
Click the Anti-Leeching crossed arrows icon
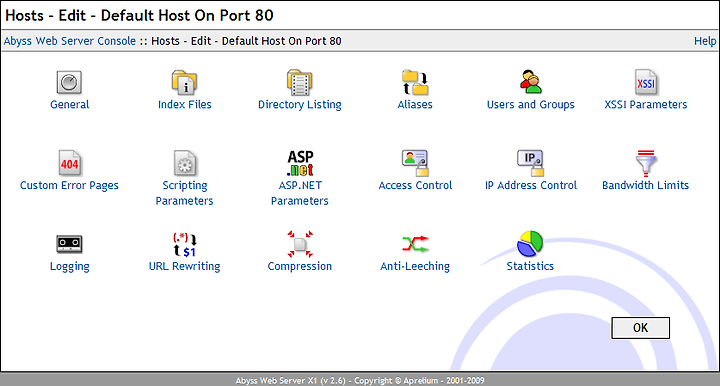[x=415, y=244]
